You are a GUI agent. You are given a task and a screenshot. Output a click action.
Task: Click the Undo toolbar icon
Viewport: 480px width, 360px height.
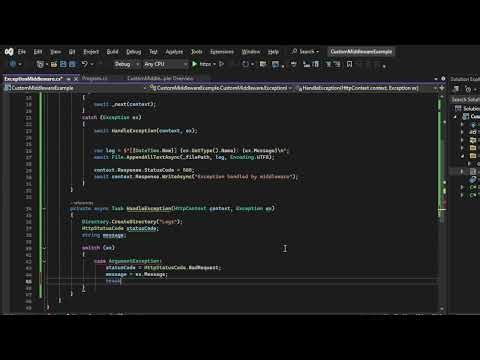85,64
